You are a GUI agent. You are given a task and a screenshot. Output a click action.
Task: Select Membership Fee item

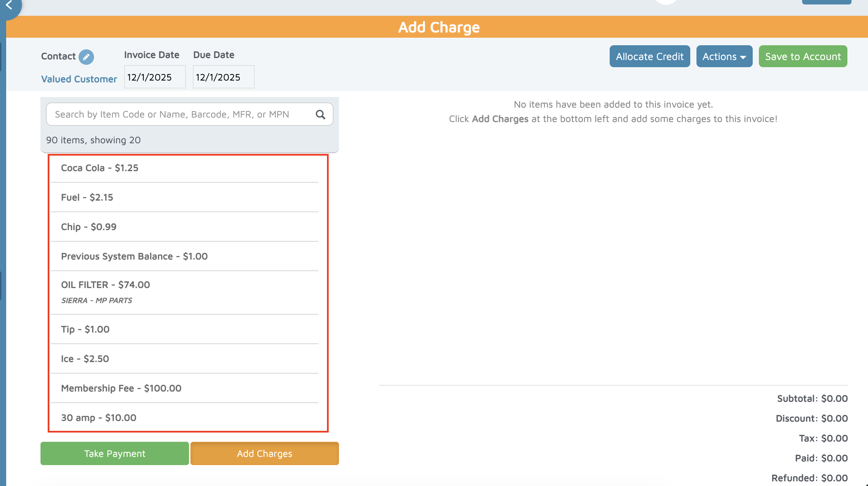121,388
